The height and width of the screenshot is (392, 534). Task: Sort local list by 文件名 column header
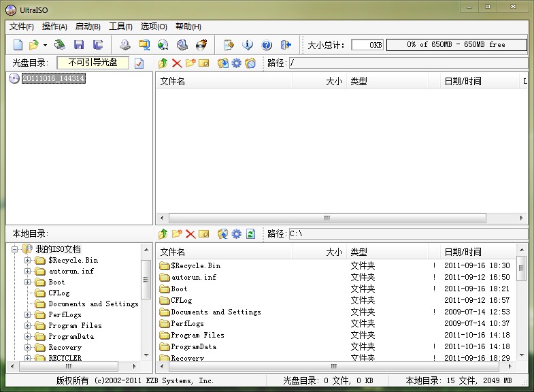click(224, 252)
